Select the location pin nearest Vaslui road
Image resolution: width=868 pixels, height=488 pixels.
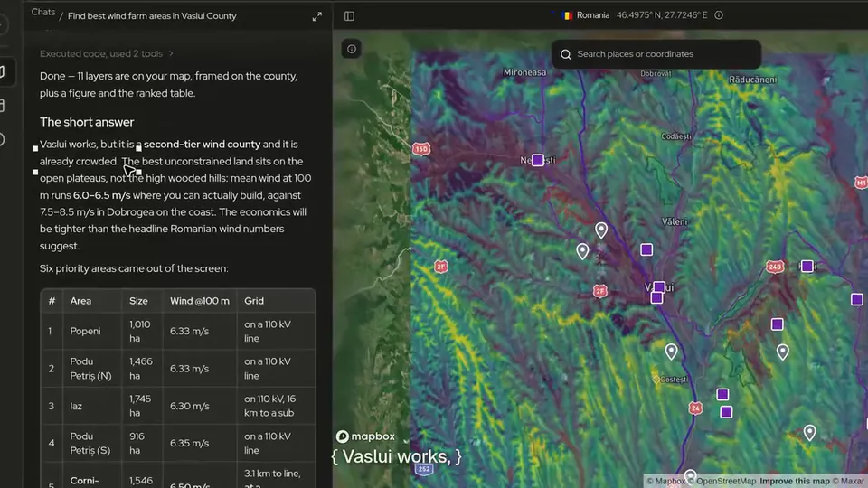601,230
